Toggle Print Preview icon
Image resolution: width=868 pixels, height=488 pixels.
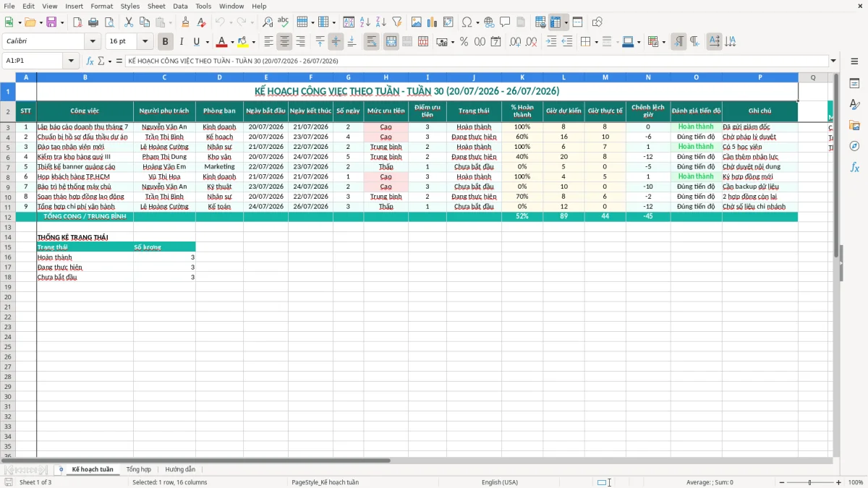point(109,22)
